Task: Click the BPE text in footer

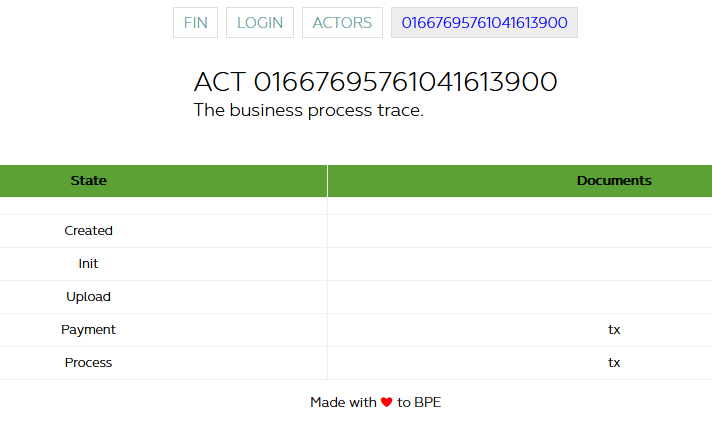Action: (428, 402)
